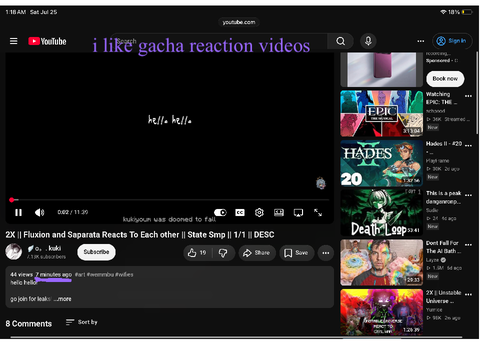Expand description with ...more
Image resolution: width=480 pixels, height=360 pixels.
(63, 299)
